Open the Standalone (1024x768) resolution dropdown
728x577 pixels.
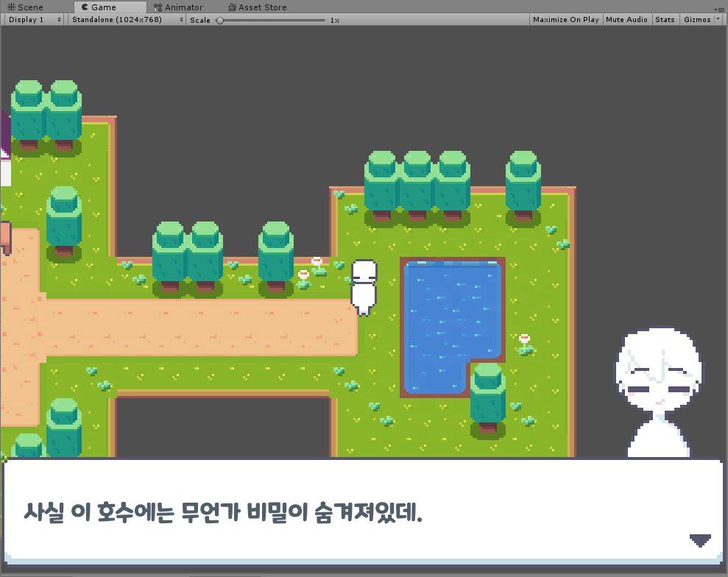127,19
